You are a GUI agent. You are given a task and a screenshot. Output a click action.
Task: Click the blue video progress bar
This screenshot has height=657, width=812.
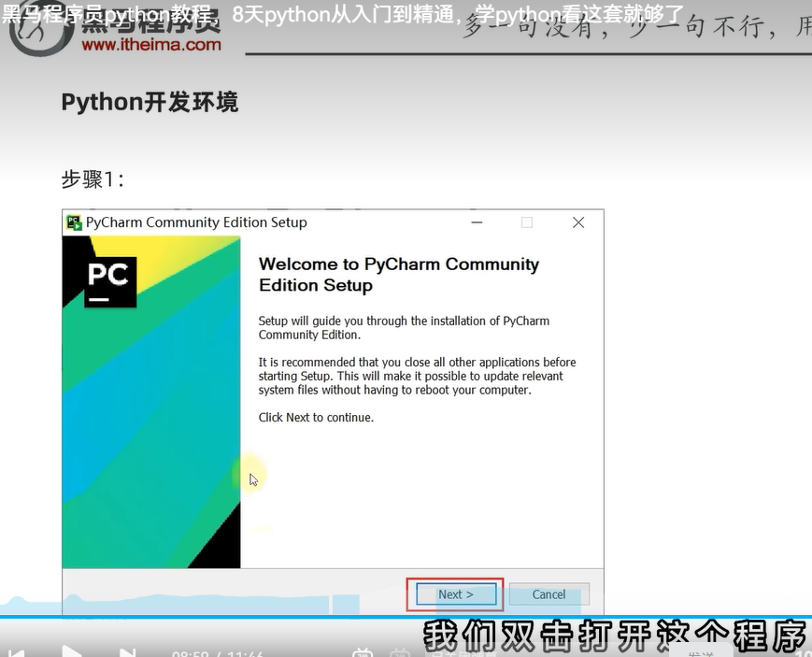pyautogui.click(x=406, y=617)
